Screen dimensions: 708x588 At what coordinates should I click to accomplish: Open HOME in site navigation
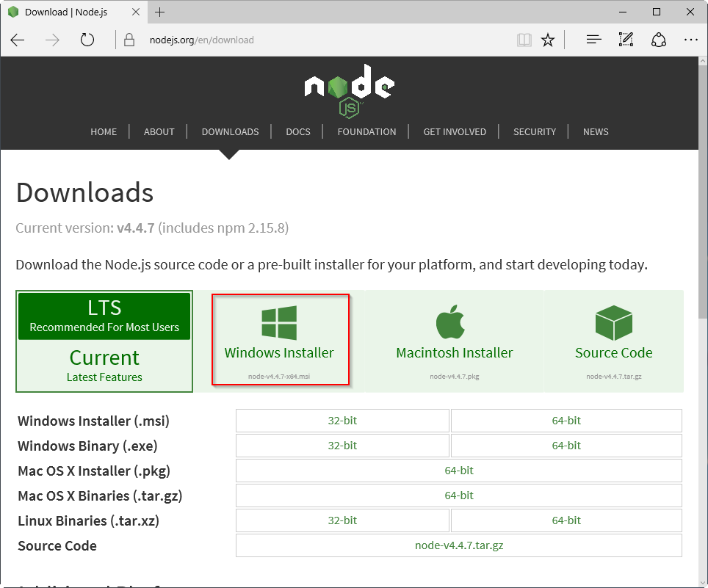tap(104, 132)
